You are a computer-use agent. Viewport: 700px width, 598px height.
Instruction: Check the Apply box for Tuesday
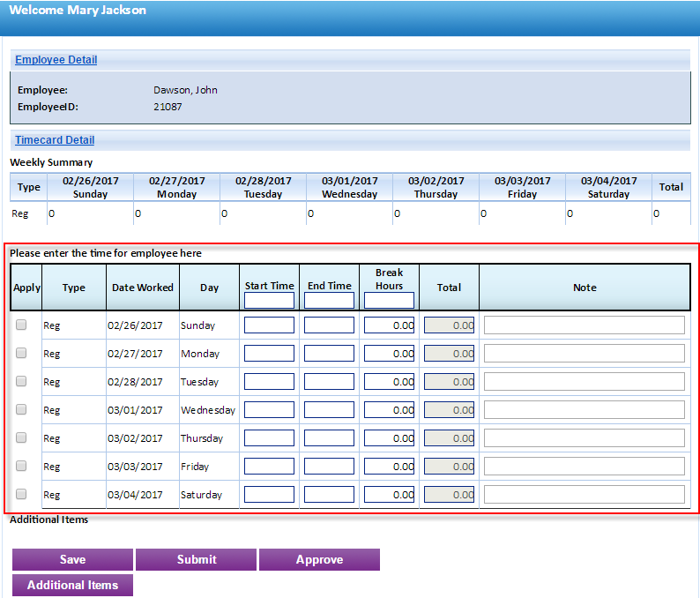pyautogui.click(x=21, y=381)
